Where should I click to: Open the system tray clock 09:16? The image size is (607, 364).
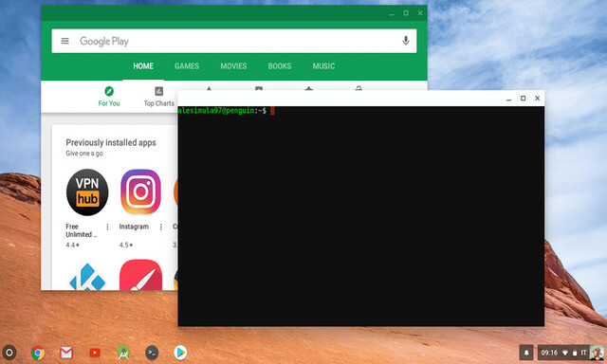coord(549,353)
